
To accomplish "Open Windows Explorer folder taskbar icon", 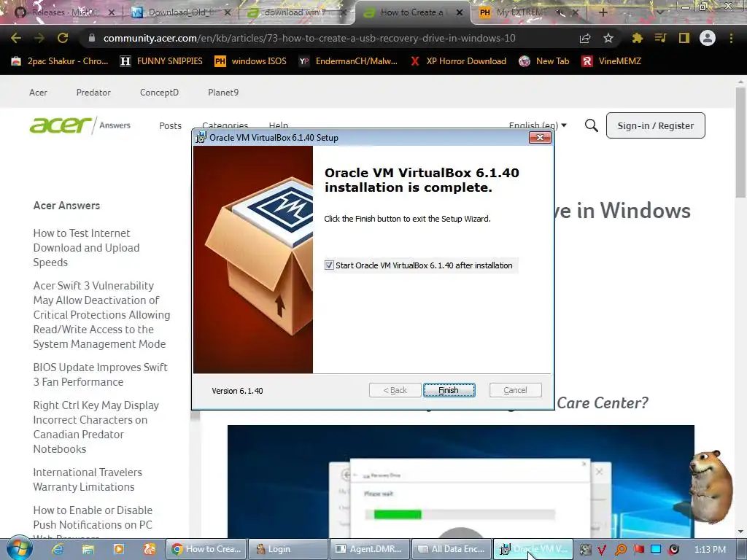I will tap(88, 549).
